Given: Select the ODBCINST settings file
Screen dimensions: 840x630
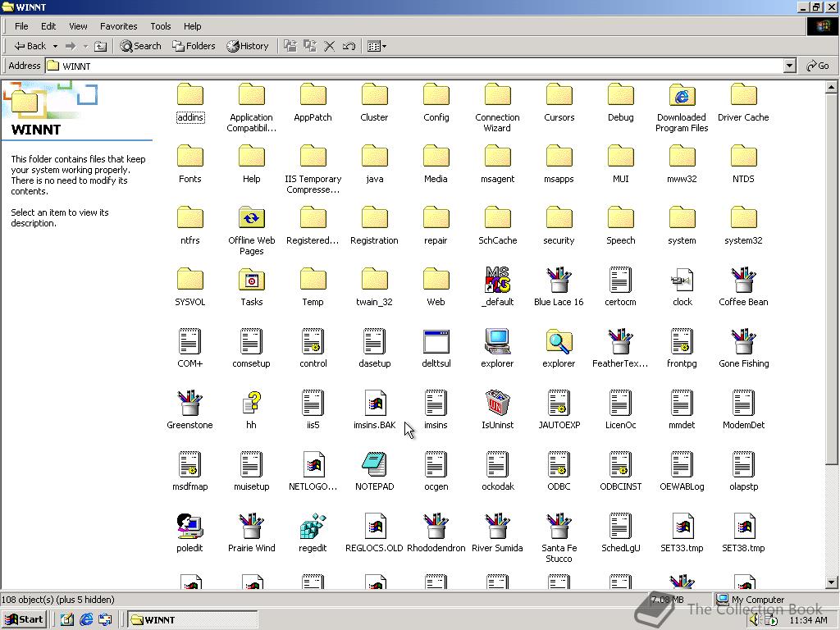Looking at the screenshot, I should [620, 464].
